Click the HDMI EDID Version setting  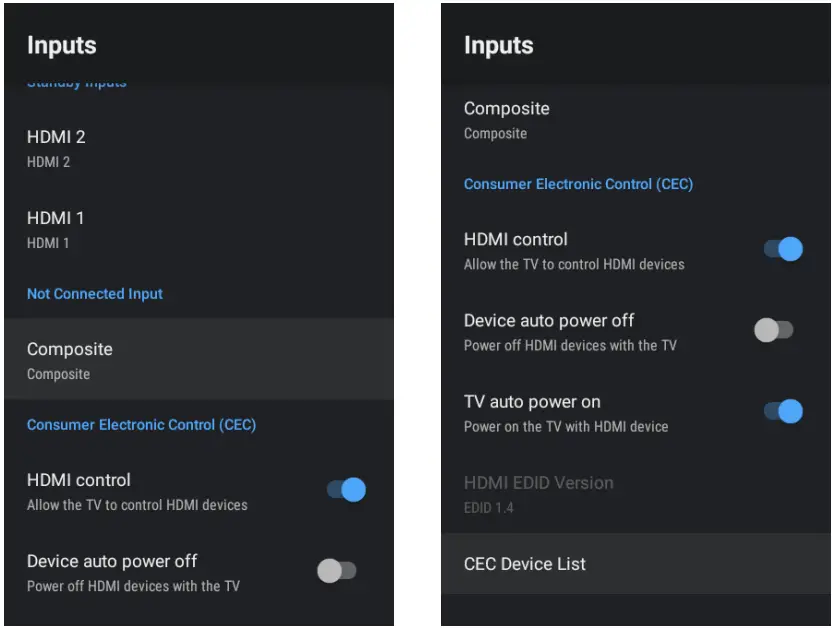[x=539, y=483]
